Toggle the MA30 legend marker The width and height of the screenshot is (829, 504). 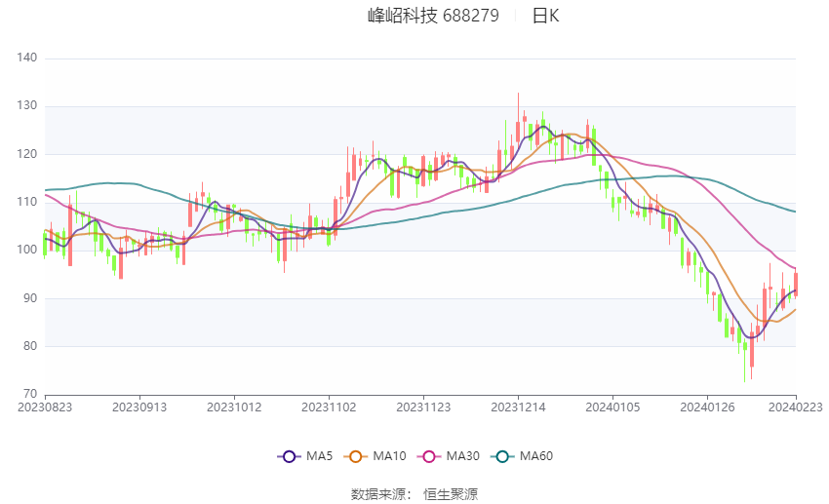click(x=429, y=456)
